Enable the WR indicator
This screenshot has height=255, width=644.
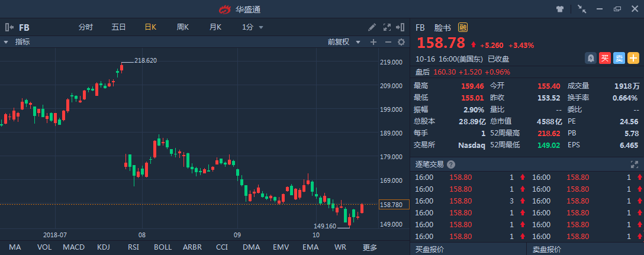click(340, 247)
